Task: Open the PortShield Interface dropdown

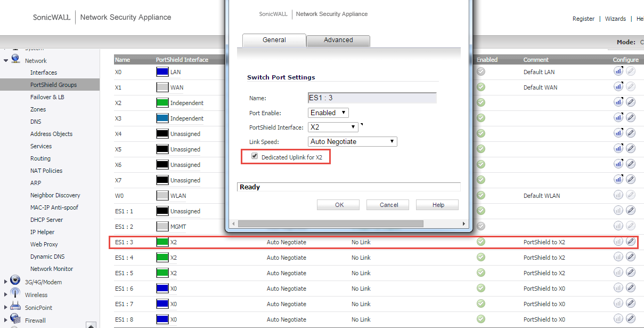Action: [333, 127]
